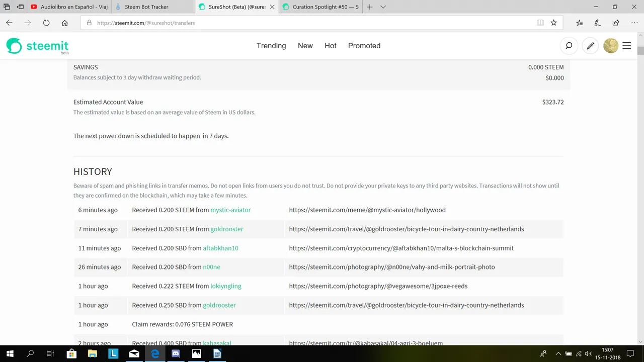
Task: Open the Hot posts menu item
Action: coord(331,46)
